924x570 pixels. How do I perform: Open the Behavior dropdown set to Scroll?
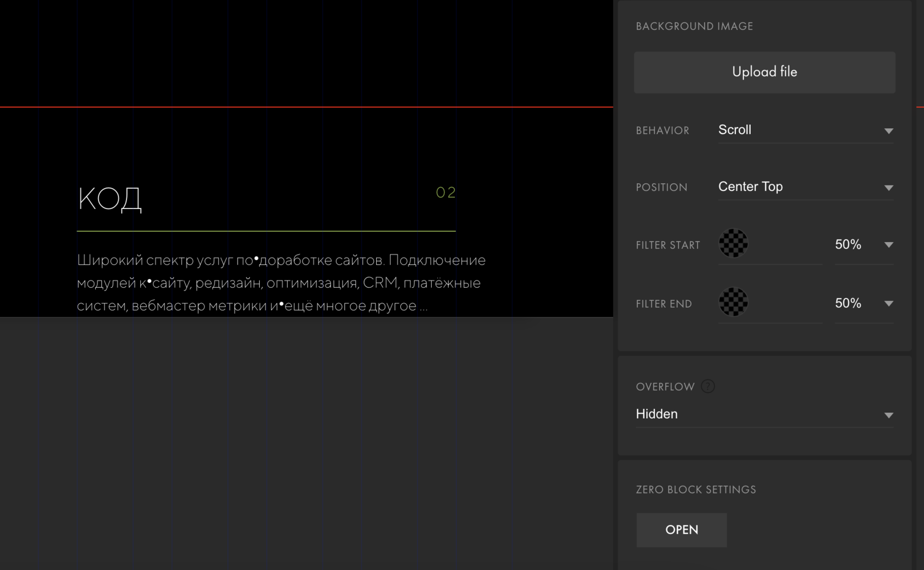click(x=806, y=130)
